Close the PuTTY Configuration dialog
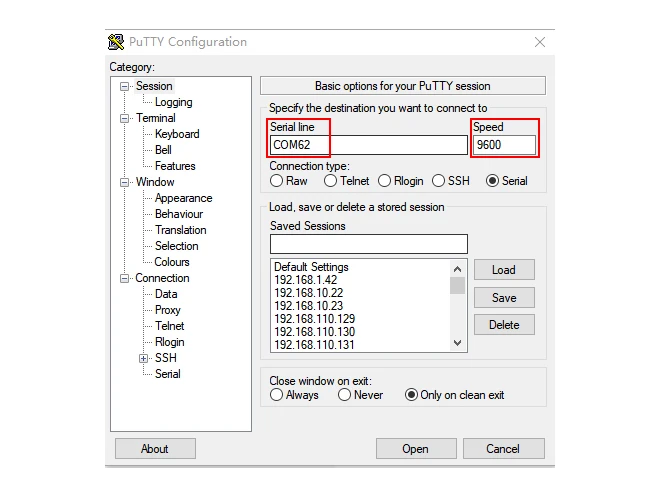 click(x=540, y=42)
